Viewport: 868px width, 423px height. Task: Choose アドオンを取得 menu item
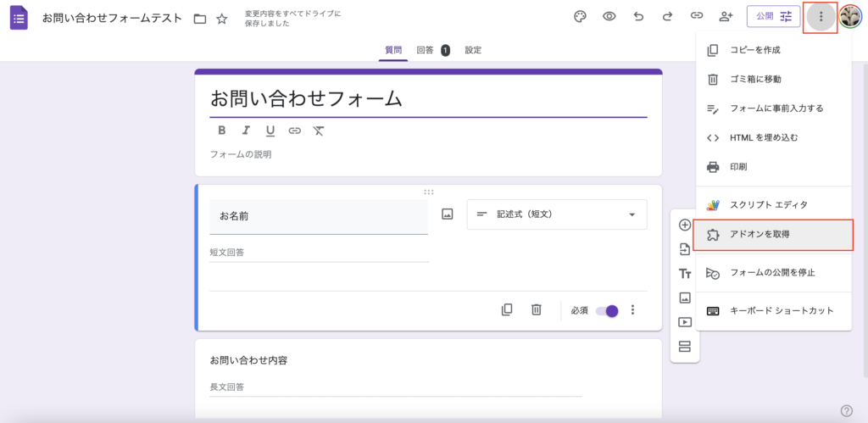coord(773,234)
